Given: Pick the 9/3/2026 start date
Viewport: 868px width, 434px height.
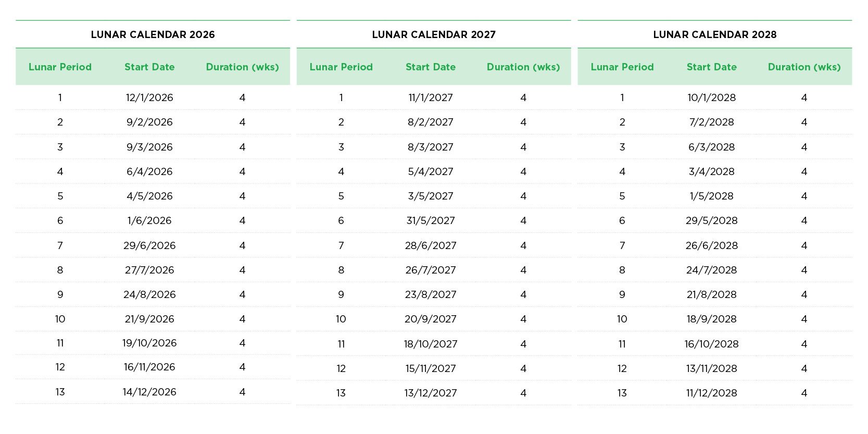Looking at the screenshot, I should 149,147.
